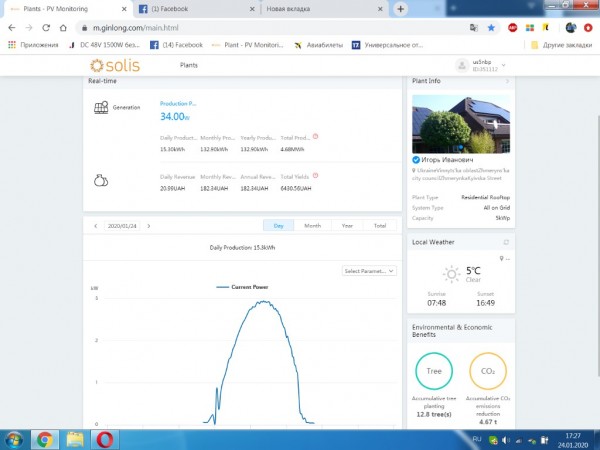Screen dimensions: 600x450
Task: Click the Daily Production 15.3kWh text
Action: click(x=242, y=248)
